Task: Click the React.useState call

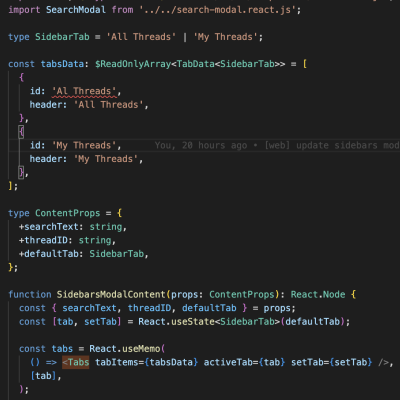Action: click(176, 321)
